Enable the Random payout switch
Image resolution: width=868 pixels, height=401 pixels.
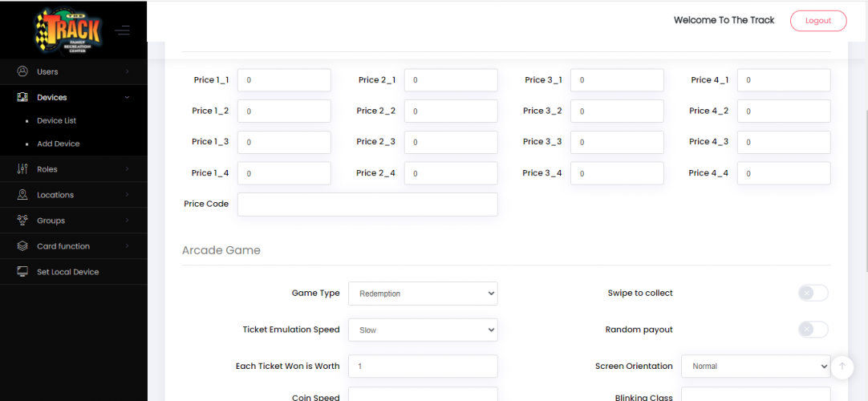813,329
